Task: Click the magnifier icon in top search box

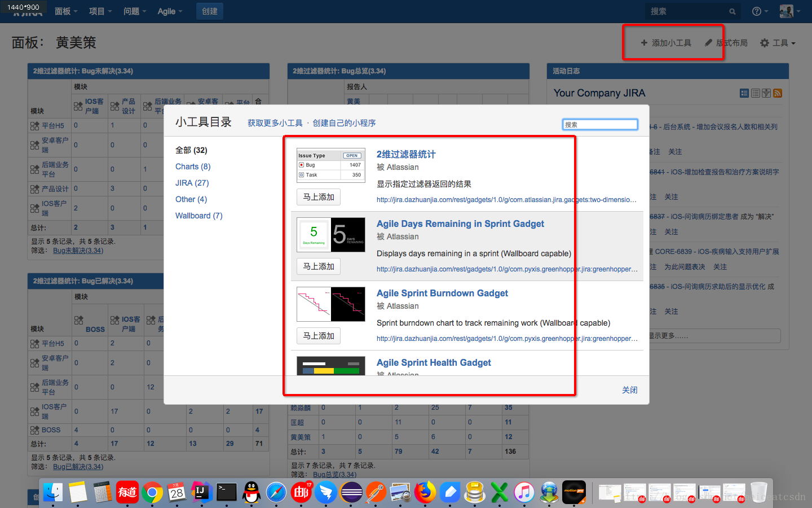Action: click(x=732, y=11)
